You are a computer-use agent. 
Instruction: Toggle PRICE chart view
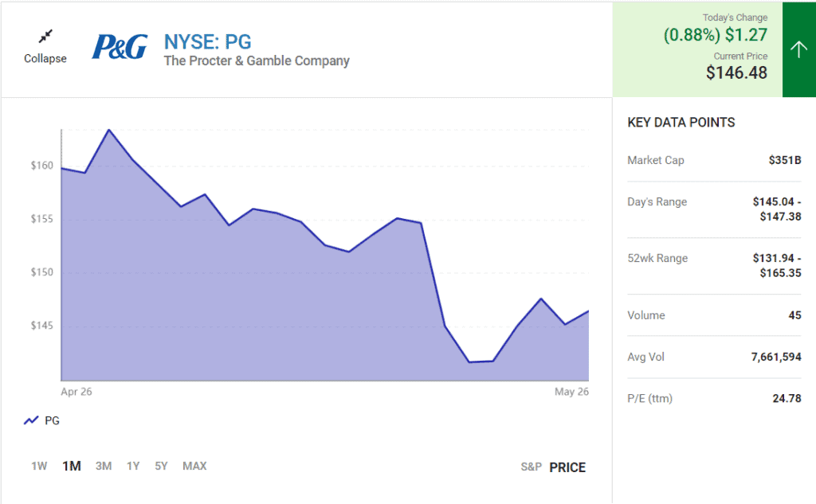(x=567, y=467)
